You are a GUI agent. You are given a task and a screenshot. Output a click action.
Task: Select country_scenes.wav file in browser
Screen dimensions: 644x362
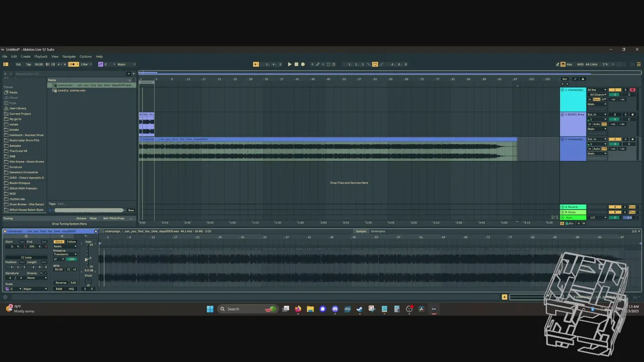71,90
